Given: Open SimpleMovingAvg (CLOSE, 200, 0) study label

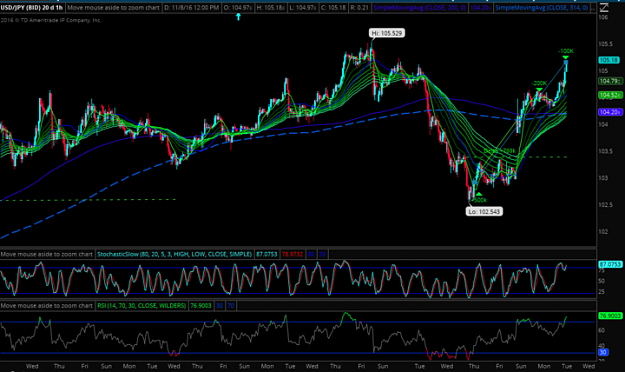Looking at the screenshot, I should click(420, 8).
